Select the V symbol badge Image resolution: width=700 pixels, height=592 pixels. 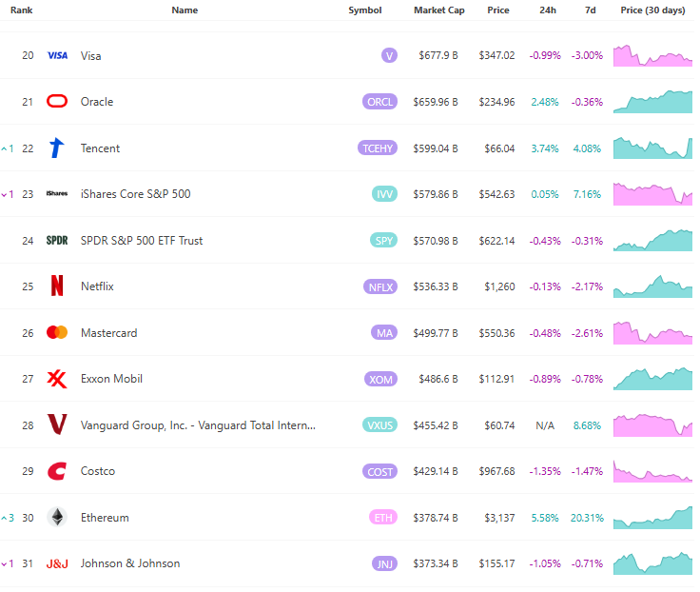pyautogui.click(x=389, y=55)
